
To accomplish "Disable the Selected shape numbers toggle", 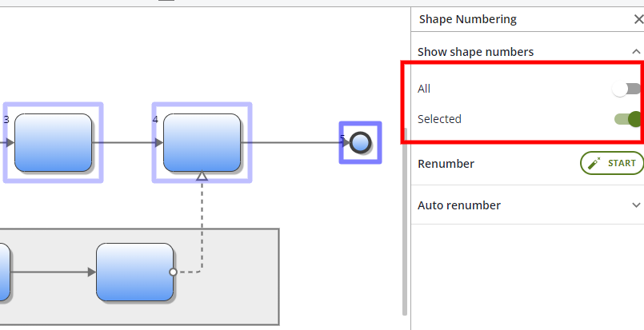I will (x=628, y=119).
